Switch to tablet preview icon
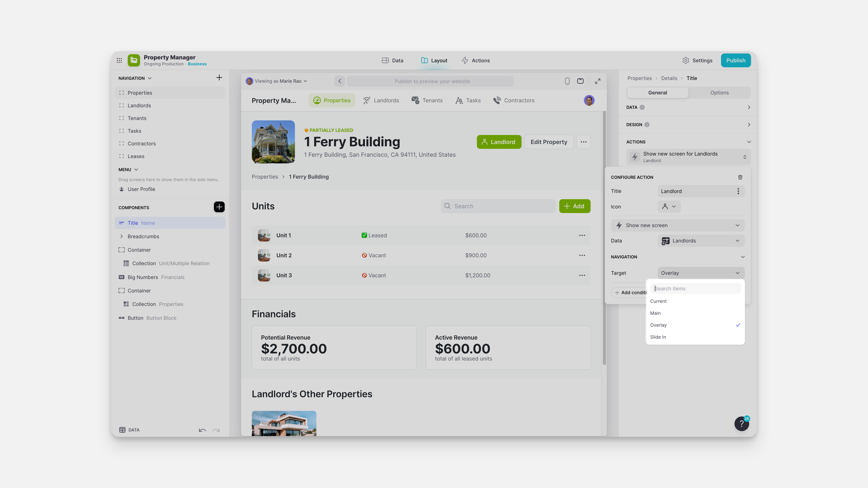868x488 pixels. [580, 81]
